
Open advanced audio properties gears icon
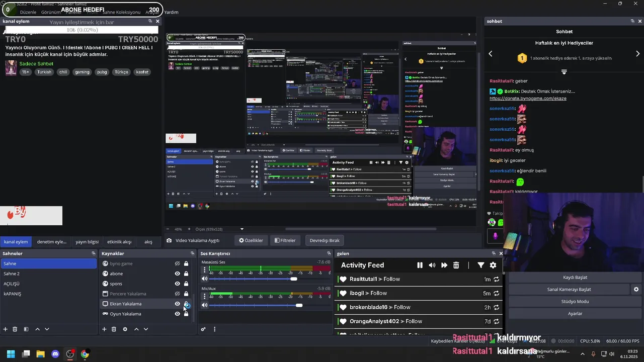click(x=203, y=329)
